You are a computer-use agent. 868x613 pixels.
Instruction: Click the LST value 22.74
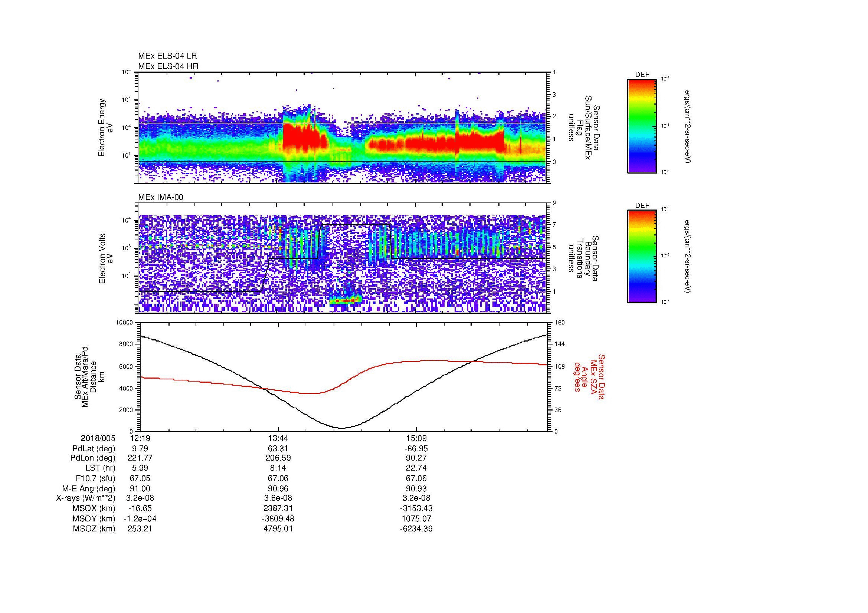[416, 468]
